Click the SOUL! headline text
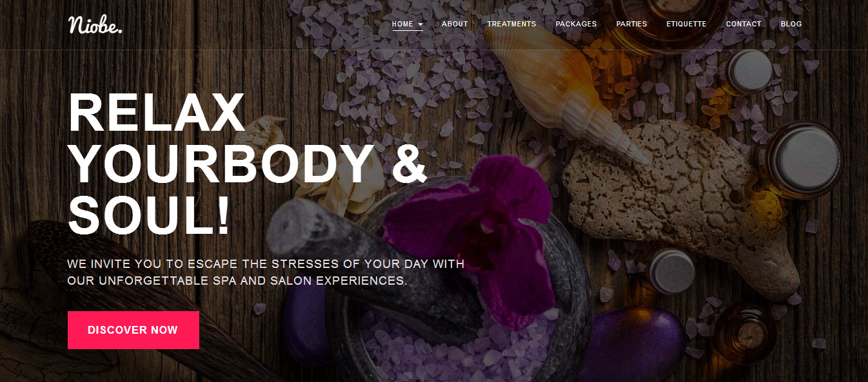 pos(149,215)
